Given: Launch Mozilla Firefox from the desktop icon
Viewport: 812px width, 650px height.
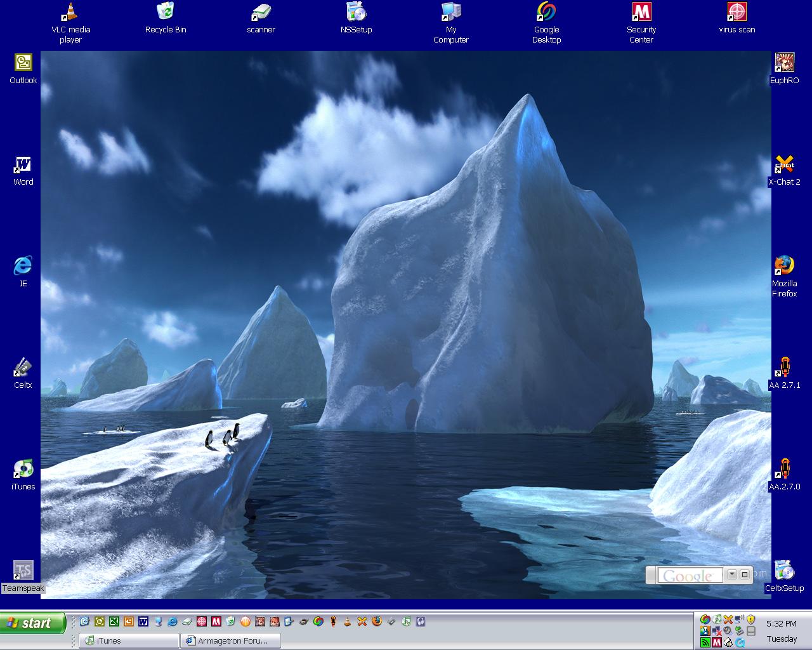Looking at the screenshot, I should pyautogui.click(x=784, y=265).
